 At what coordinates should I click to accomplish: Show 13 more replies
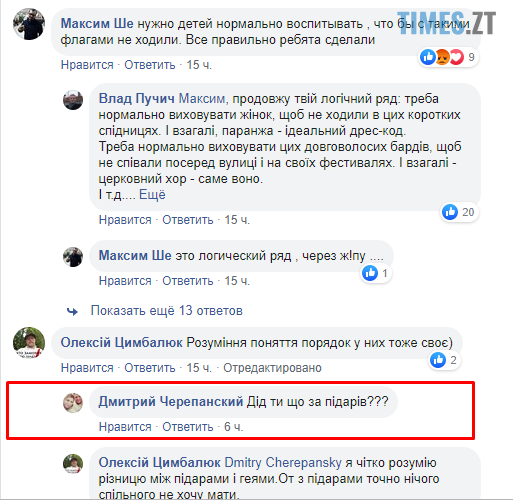167,311
